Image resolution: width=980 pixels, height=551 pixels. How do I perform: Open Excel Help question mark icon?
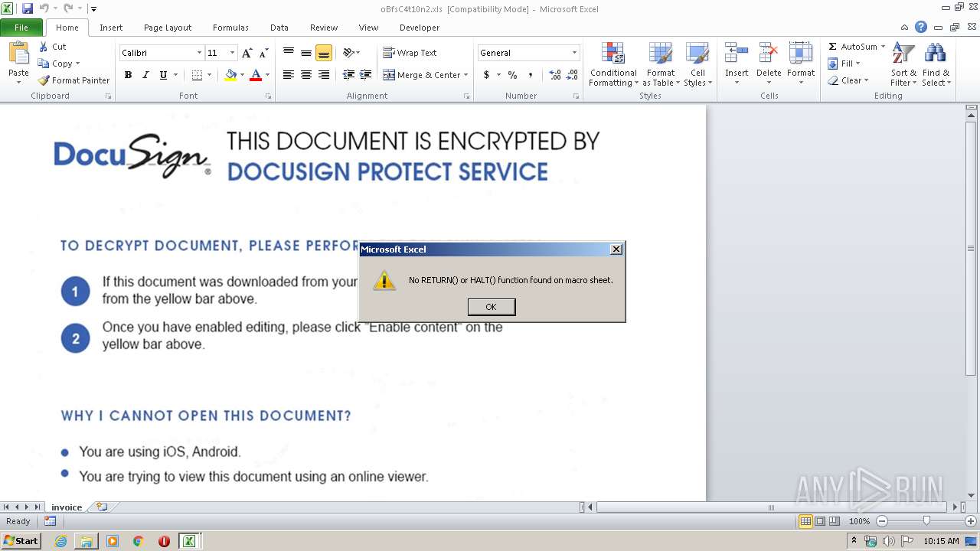(921, 27)
